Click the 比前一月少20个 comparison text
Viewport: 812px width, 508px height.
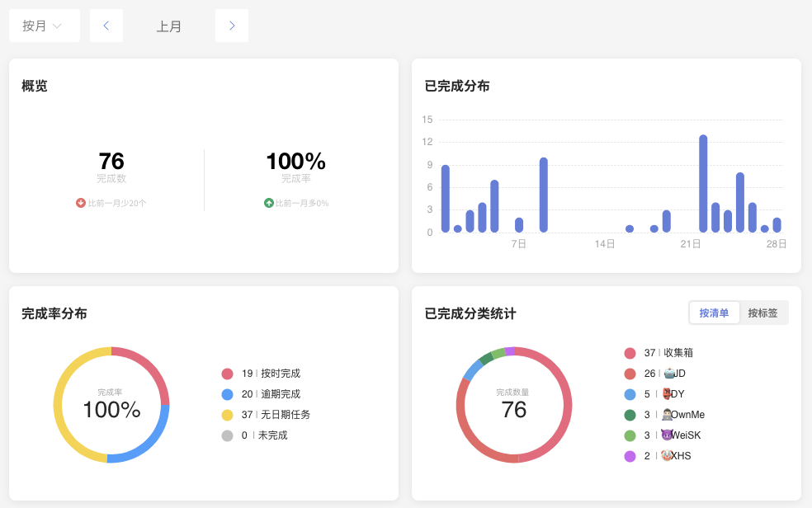117,204
